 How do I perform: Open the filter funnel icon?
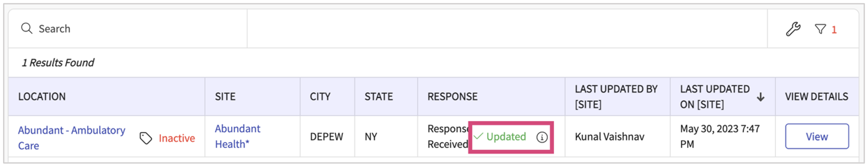coord(820,29)
